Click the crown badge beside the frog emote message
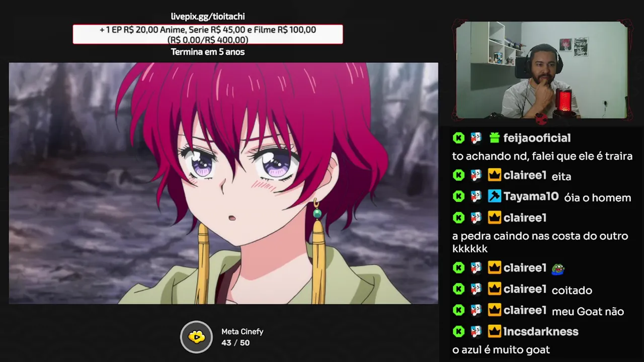This screenshot has width=644, height=362. [495, 267]
